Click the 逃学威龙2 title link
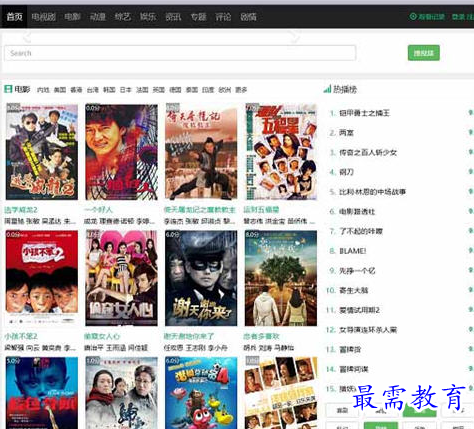 point(21,210)
